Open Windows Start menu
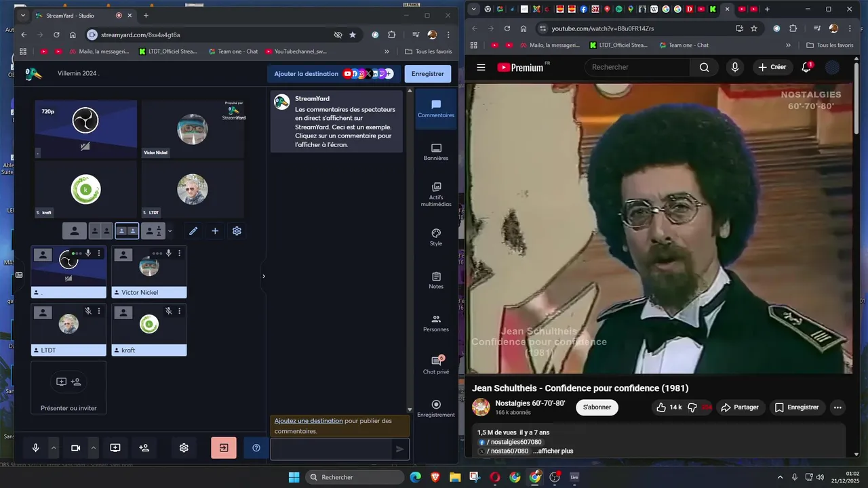 coord(294,477)
